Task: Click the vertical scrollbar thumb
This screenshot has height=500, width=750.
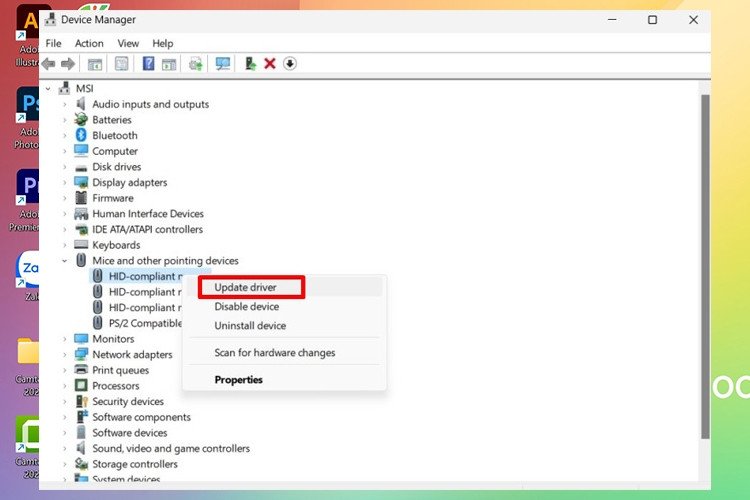Action: pos(705,267)
